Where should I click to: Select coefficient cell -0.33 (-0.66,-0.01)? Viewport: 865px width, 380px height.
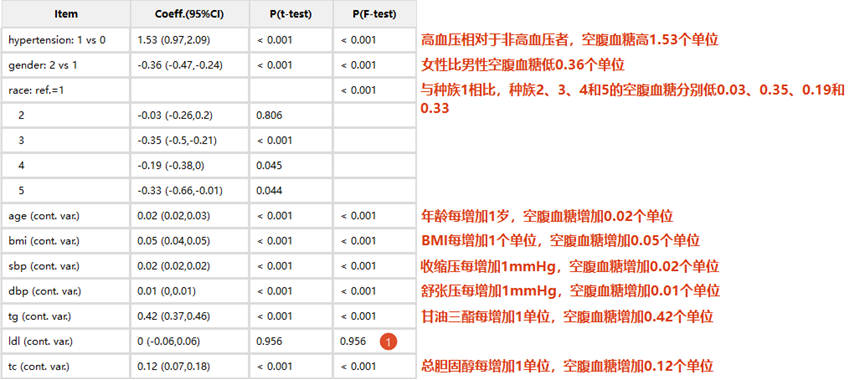tap(180, 191)
